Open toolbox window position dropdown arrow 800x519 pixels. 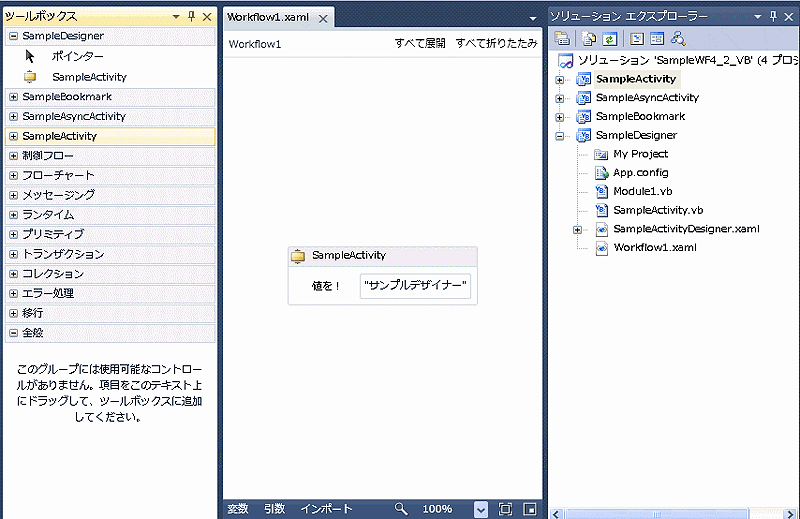(x=176, y=16)
